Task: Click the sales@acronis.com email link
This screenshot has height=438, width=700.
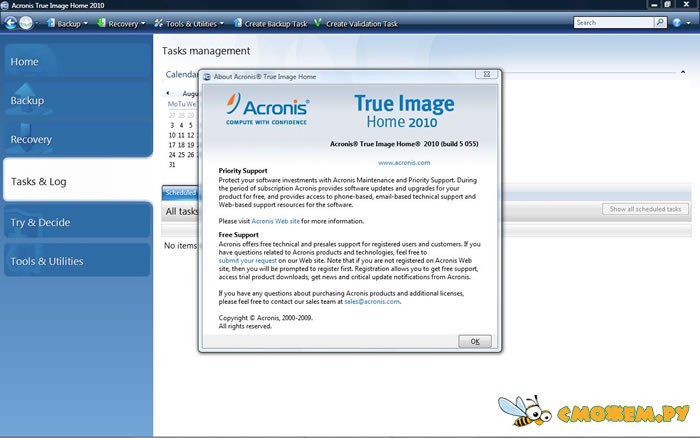Action: coord(372,302)
